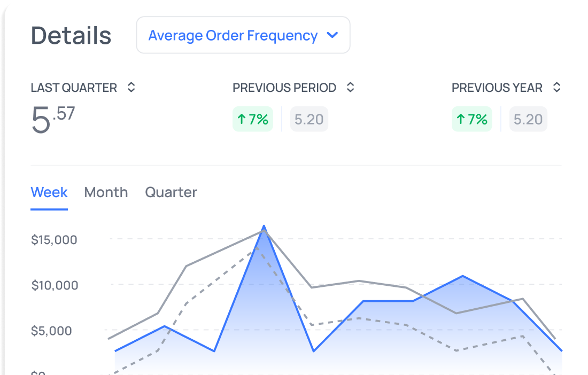This screenshot has height=375, width=588.
Task: Click the up arrow in Previous Period badge
Action: [x=242, y=119]
